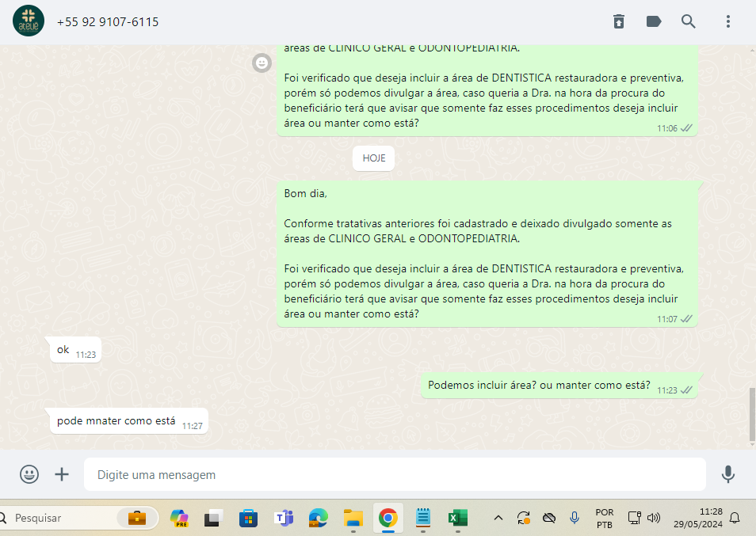
Task: Click the microphone tray icon
Action: coord(575,518)
